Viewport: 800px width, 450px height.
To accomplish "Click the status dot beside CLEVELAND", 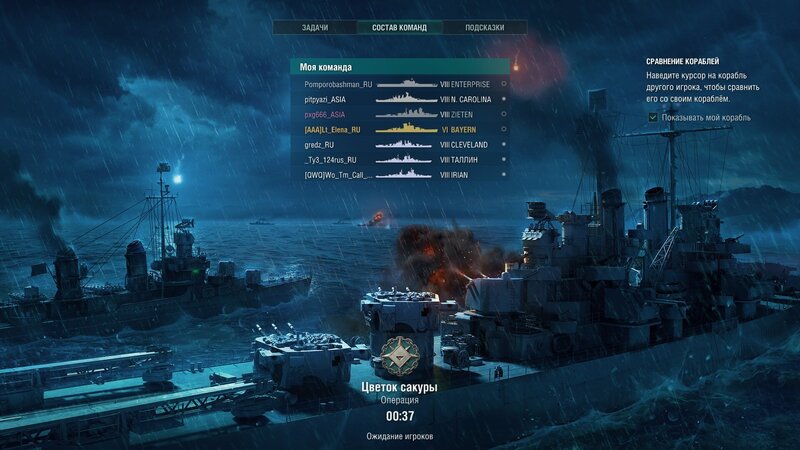I will pos(504,144).
